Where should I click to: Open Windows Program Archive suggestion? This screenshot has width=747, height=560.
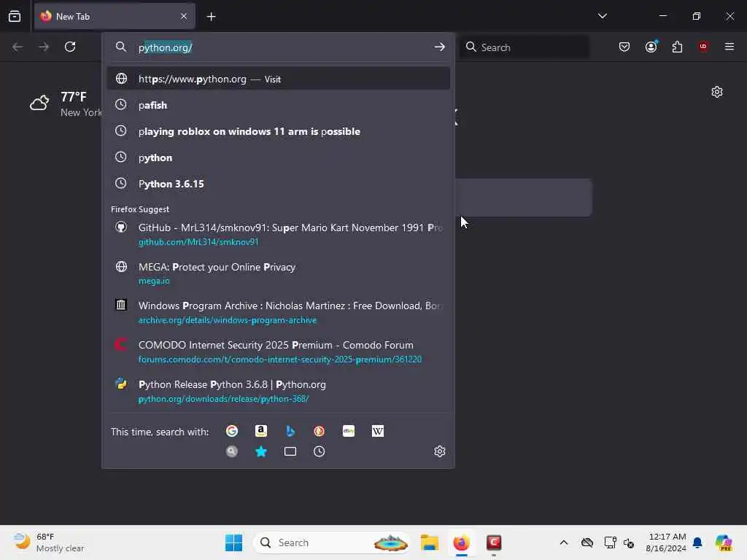click(279, 312)
